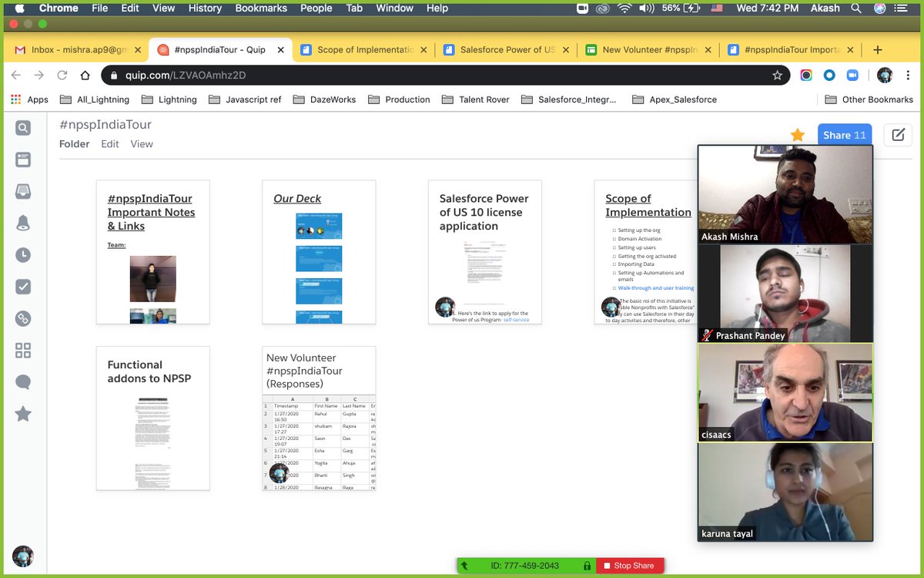The image size is (924, 578).
Task: Open the Javascript ref bookmarks folder
Action: (x=244, y=99)
